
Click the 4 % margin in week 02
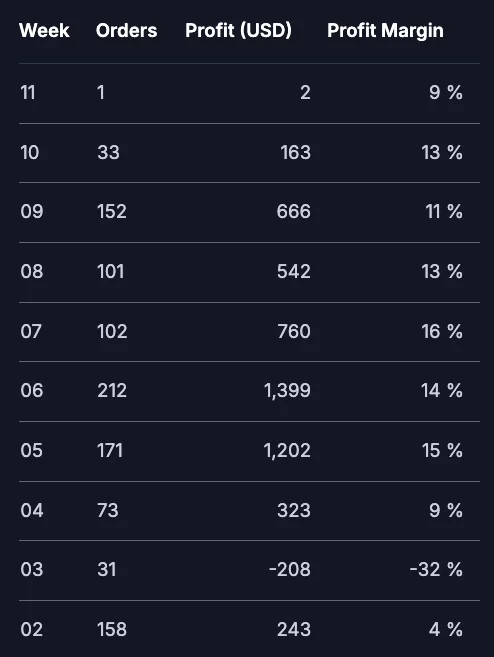pos(446,629)
